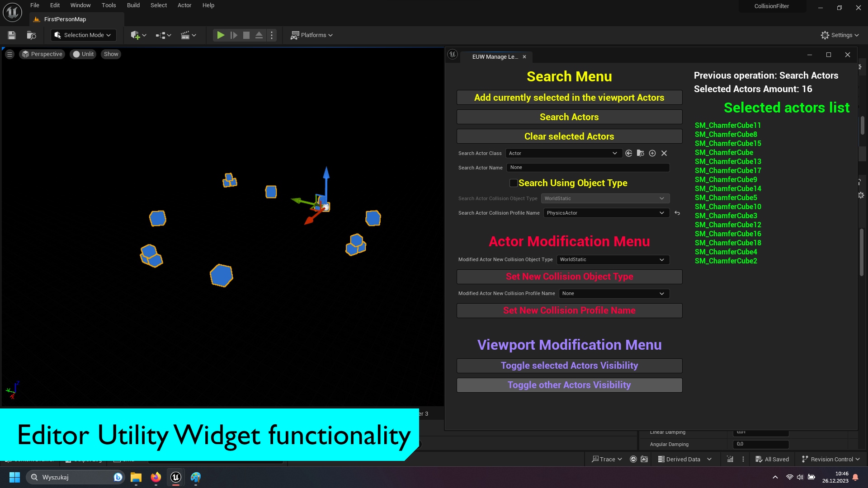Click the Stop simulation square icon
Image resolution: width=868 pixels, height=488 pixels.
click(246, 35)
